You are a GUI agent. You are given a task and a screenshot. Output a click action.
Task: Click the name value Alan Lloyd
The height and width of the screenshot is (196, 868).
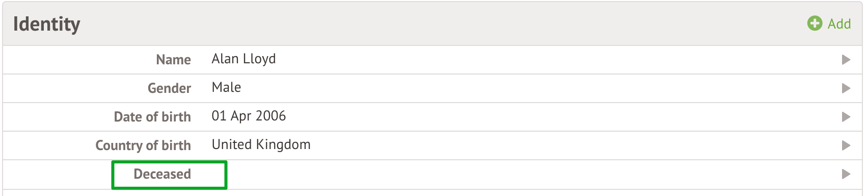[243, 59]
